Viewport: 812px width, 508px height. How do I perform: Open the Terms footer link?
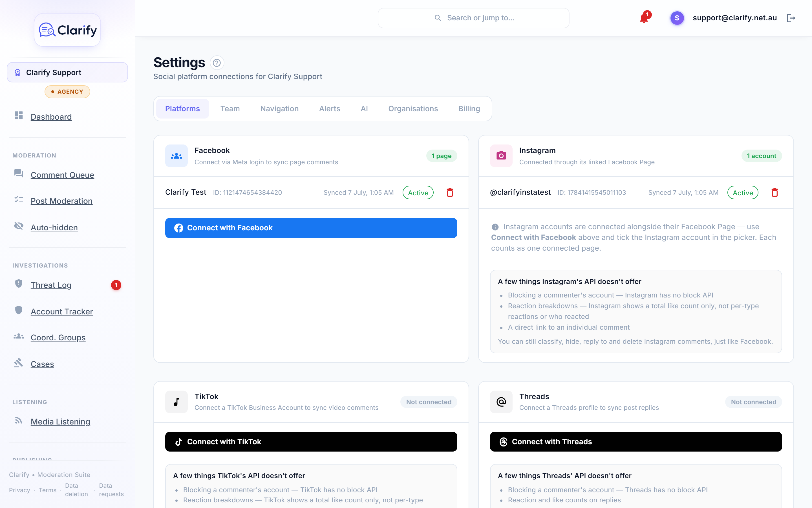(48, 490)
